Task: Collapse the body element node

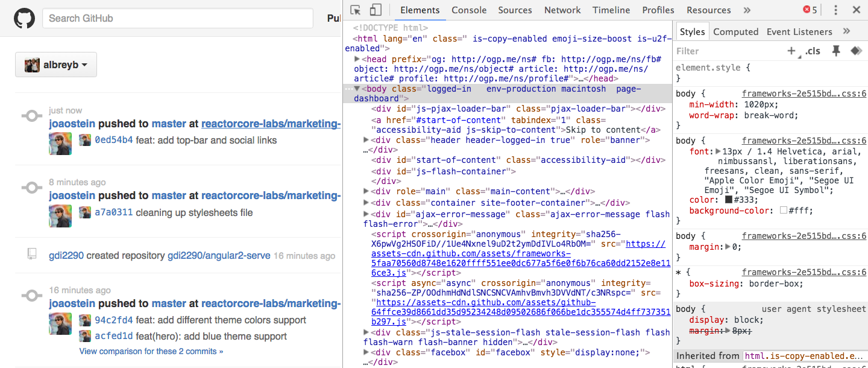Action: point(357,89)
